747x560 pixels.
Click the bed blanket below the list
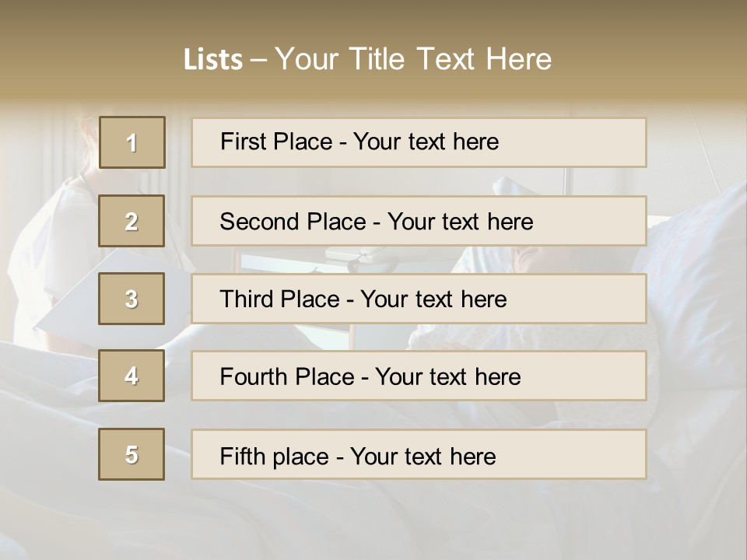pyautogui.click(x=373, y=517)
